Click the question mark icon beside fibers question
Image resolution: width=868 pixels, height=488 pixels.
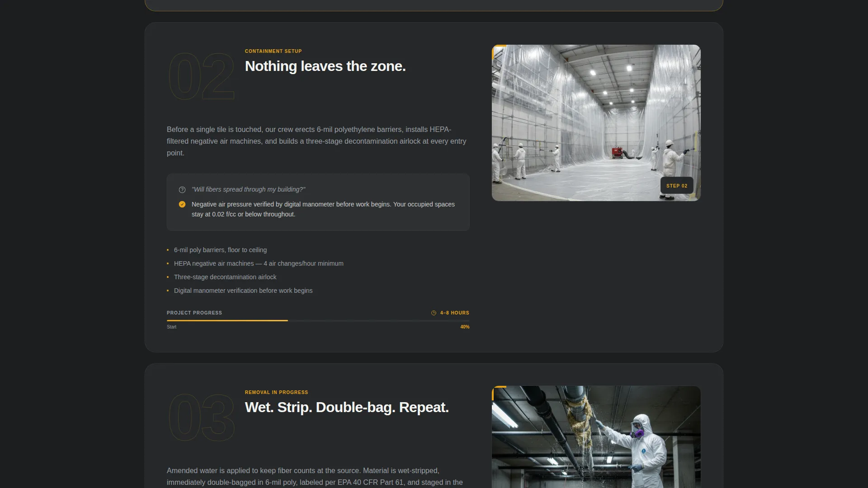tap(182, 190)
